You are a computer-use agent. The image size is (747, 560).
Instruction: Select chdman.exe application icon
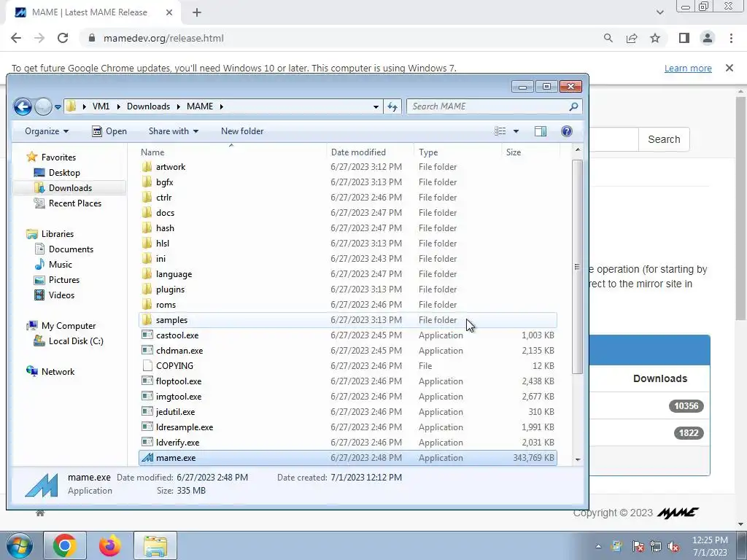(x=147, y=351)
